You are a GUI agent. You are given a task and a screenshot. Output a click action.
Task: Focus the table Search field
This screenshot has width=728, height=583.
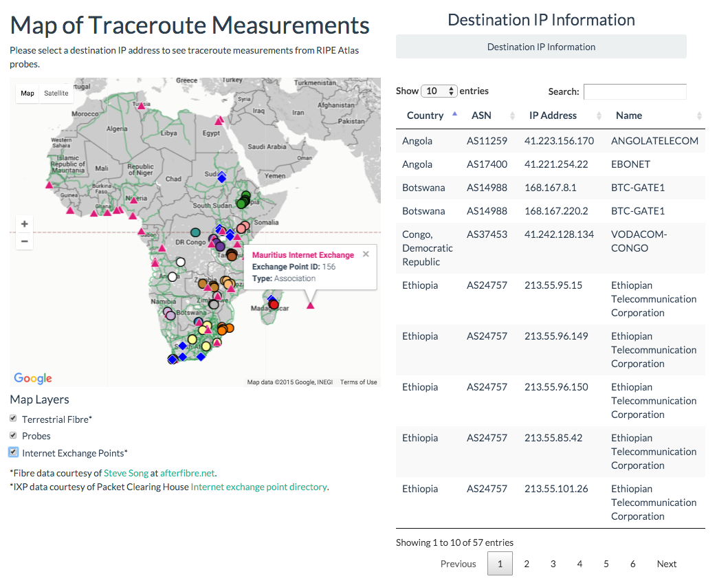tap(635, 91)
